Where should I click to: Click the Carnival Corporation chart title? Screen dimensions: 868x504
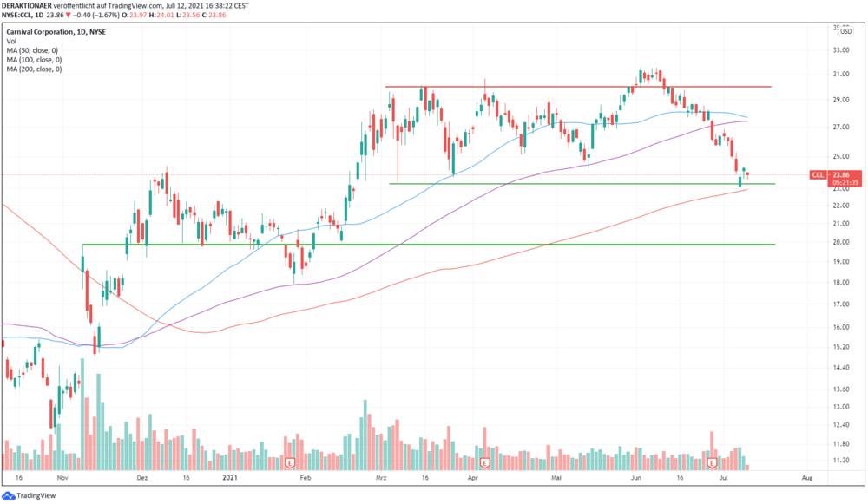click(x=56, y=32)
